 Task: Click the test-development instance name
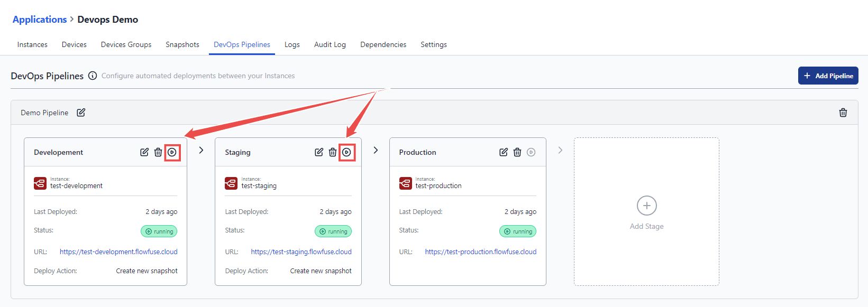point(76,186)
